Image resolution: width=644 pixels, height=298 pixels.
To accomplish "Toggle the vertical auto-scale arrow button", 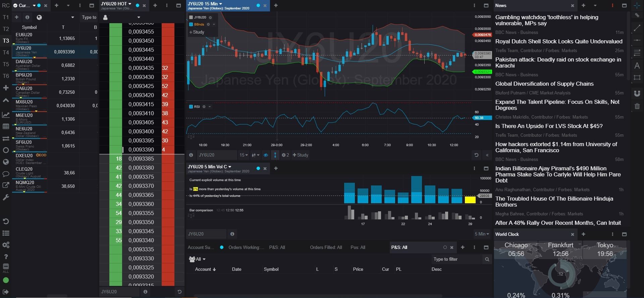I will [275, 155].
